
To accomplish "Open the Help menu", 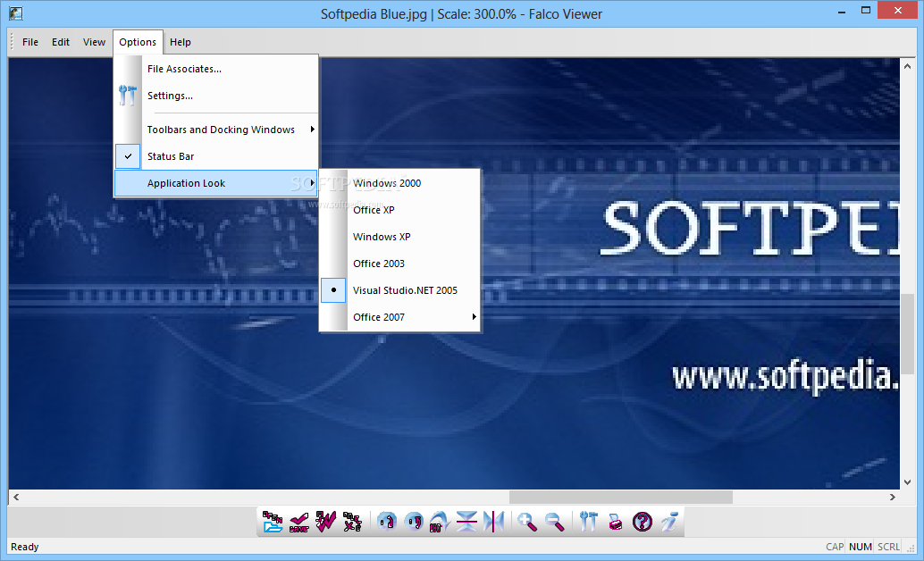I will point(181,42).
